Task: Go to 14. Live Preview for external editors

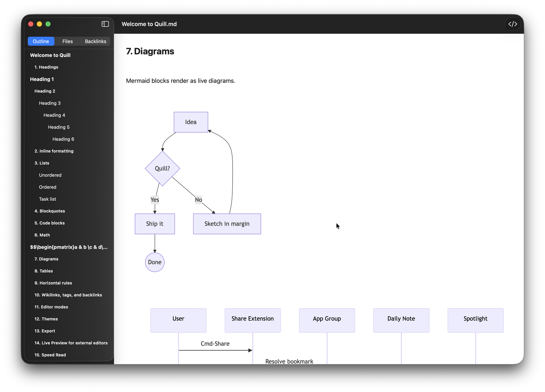Action: [71, 343]
